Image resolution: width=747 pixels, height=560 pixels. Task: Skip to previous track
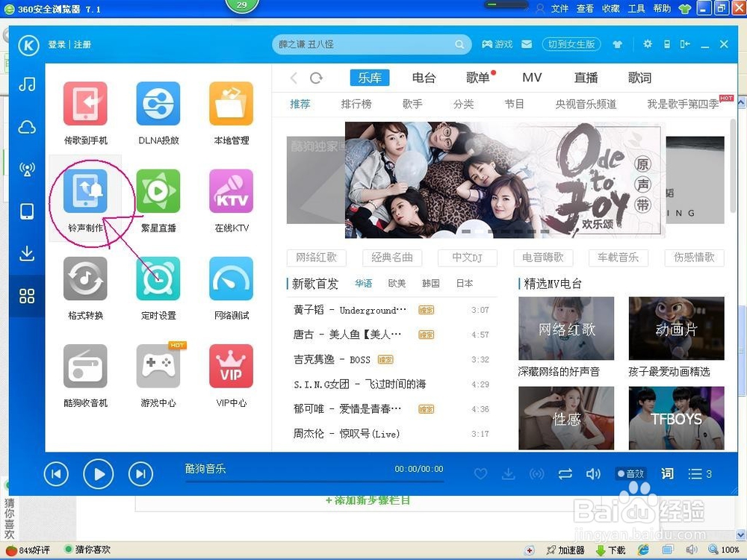pos(56,474)
